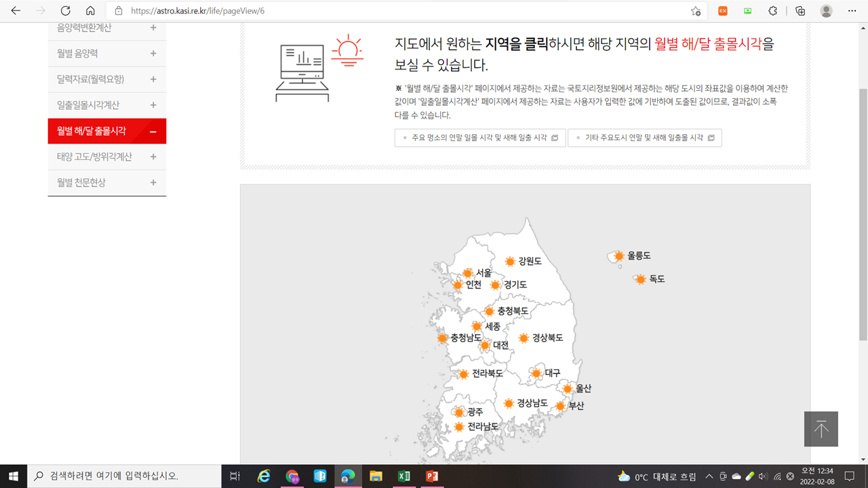The image size is (868, 488).
Task: Open browser extensions puzzle icon
Action: tap(772, 11)
